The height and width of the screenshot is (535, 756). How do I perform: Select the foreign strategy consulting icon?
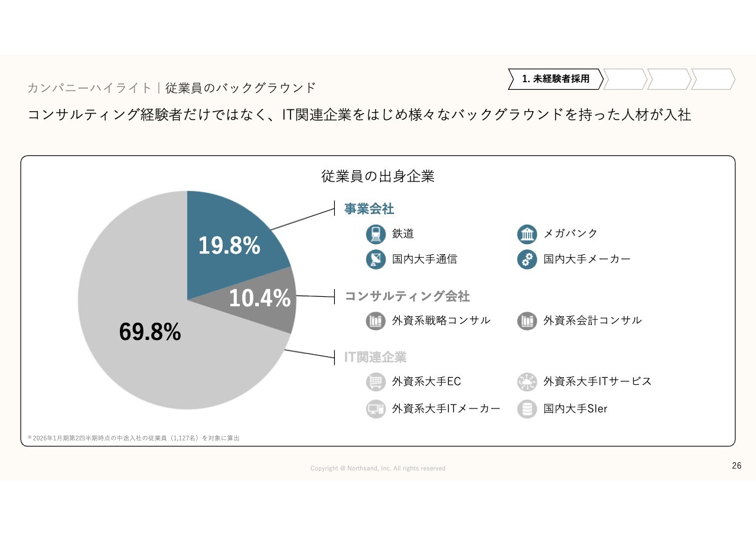click(x=376, y=320)
